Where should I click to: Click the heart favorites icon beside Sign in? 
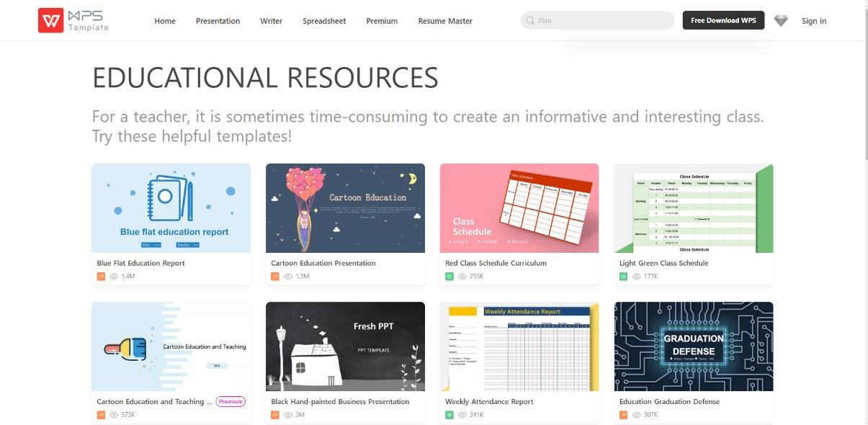[x=780, y=20]
